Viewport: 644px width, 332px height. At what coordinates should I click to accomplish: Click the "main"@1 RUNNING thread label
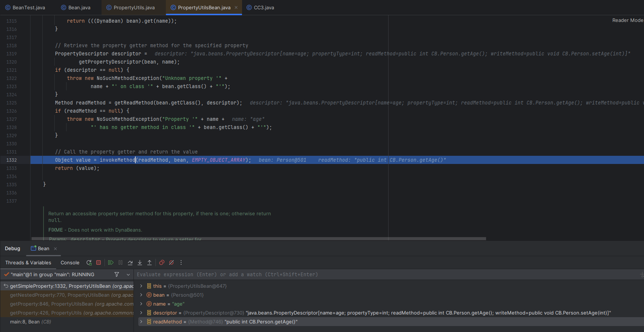point(52,274)
